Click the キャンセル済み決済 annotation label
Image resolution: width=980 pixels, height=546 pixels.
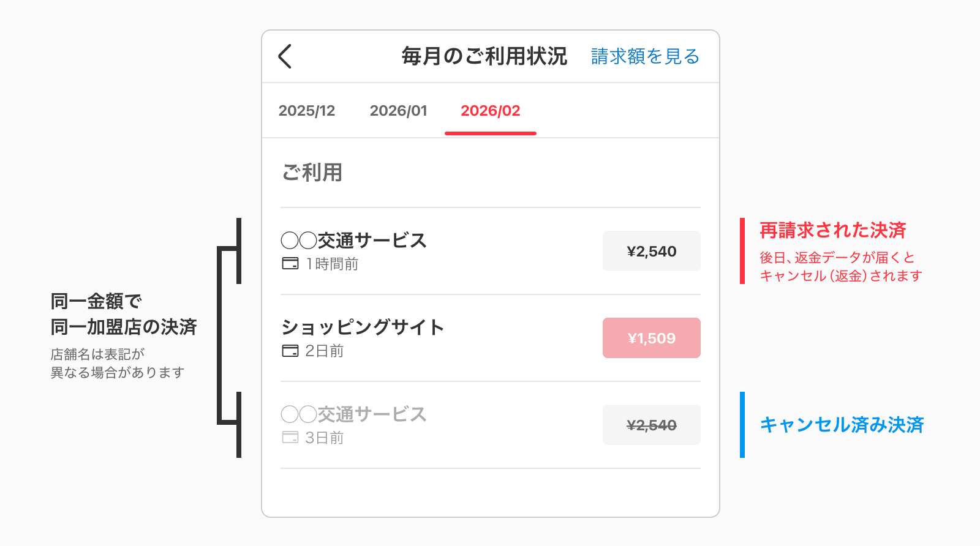pos(842,425)
